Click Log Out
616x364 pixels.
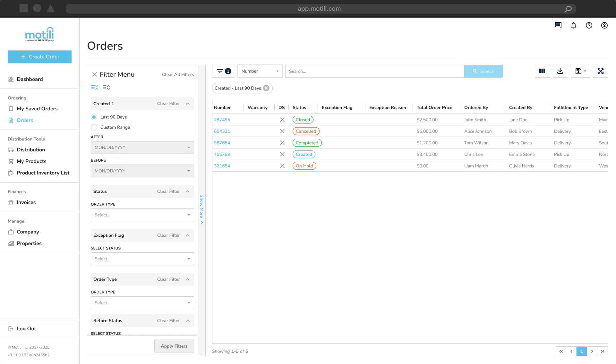pyautogui.click(x=26, y=329)
